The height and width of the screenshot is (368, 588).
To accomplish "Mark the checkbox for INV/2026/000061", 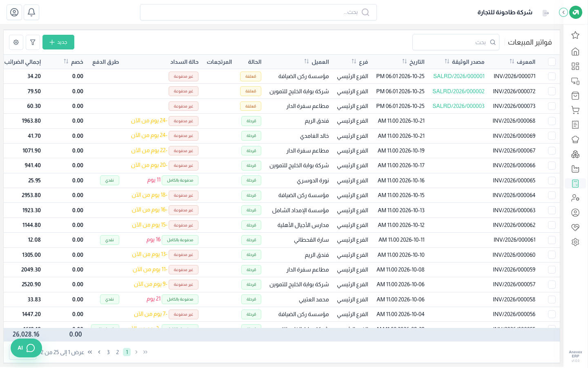I will pos(552,240).
